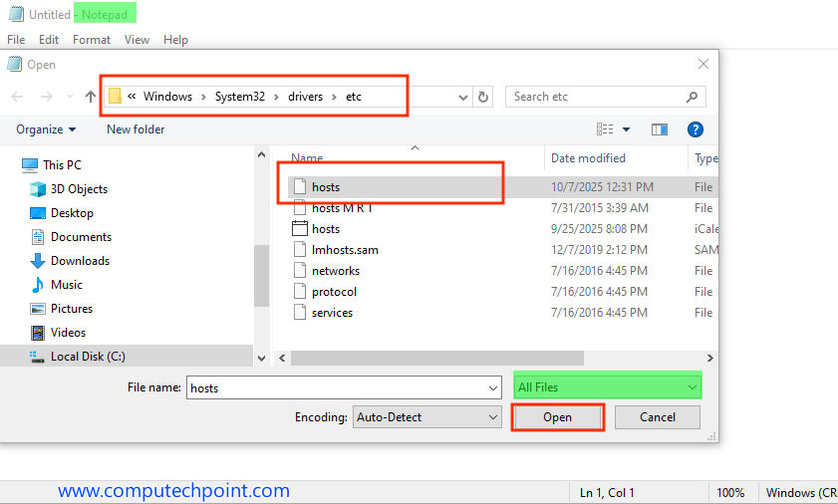Screen dimensions: 838x504
Task: Click the blue Help question mark icon
Action: point(696,129)
